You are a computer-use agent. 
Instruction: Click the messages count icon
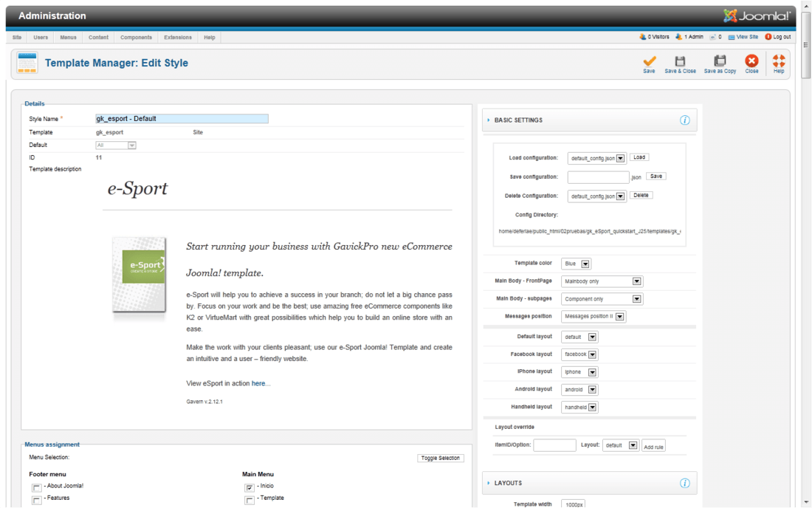712,37
